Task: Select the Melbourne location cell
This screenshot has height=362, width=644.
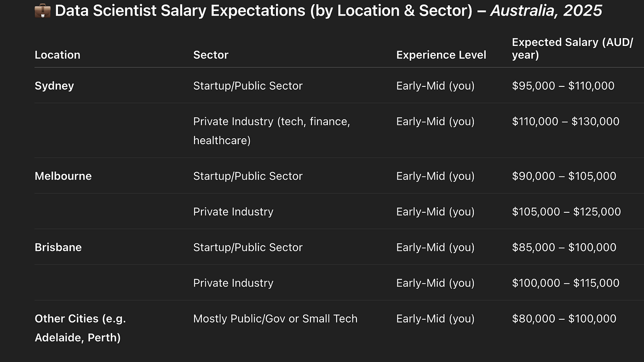Action: (63, 176)
